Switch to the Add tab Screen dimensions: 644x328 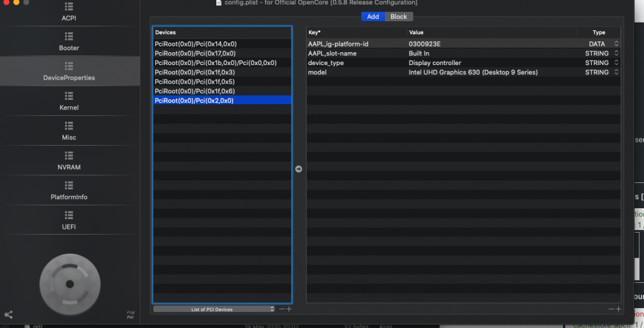[x=373, y=17]
